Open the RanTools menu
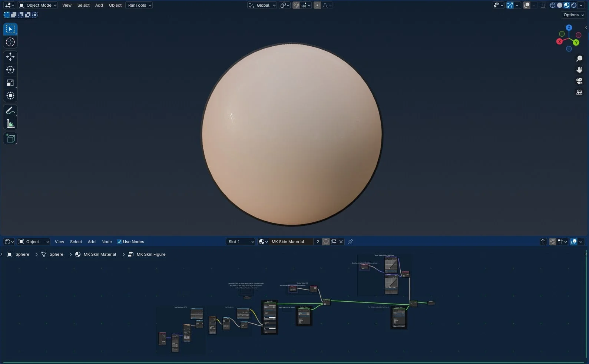Viewport: 589px width, 364px height. coord(139,5)
